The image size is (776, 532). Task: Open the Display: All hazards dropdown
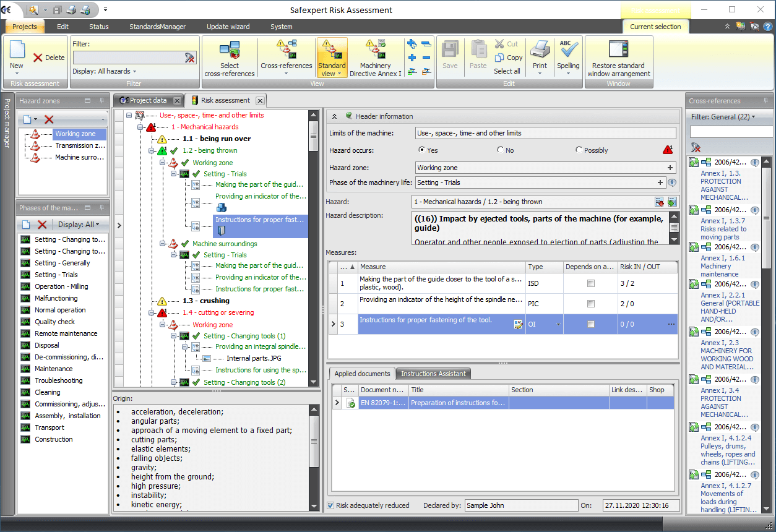pos(104,71)
